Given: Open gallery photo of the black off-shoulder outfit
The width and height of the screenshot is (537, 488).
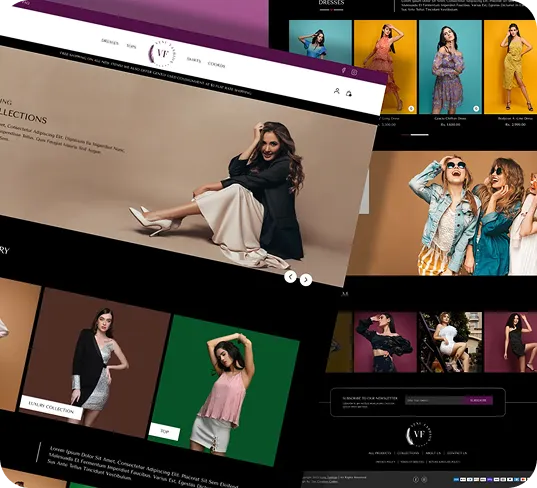Looking at the screenshot, I should pos(385,342).
